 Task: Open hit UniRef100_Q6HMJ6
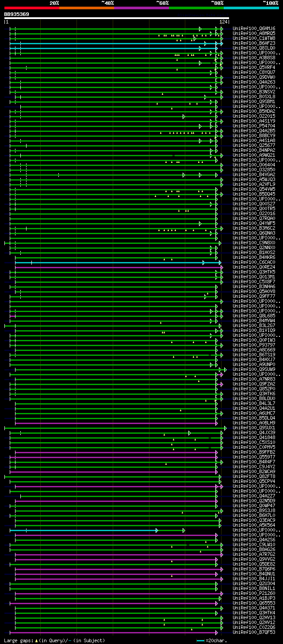pyautogui.click(x=254, y=28)
